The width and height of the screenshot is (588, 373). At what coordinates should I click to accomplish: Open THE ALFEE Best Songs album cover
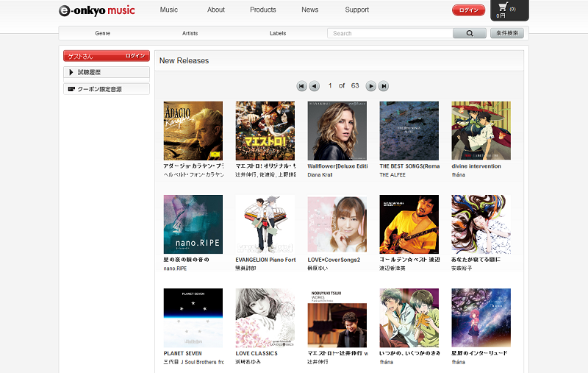pyautogui.click(x=409, y=131)
